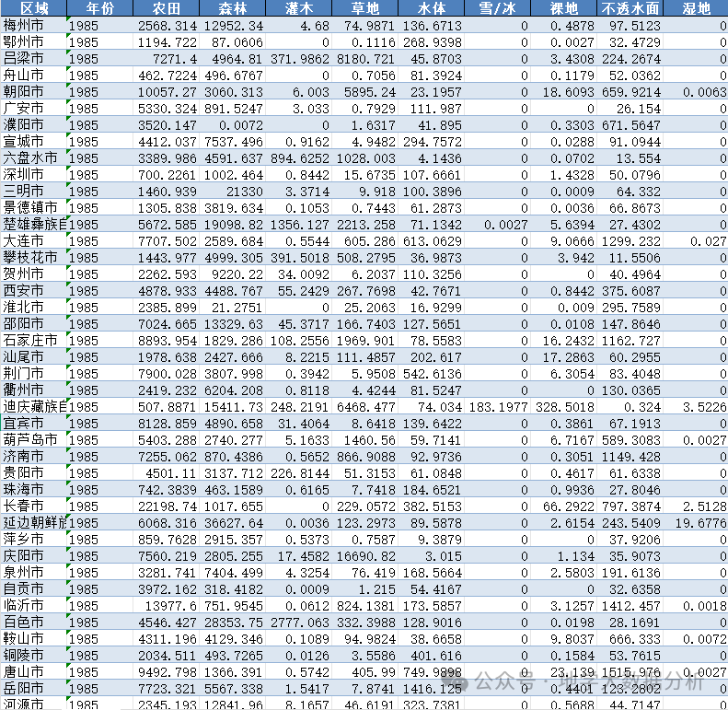Click the 铜陵市 region cell
The width and height of the screenshot is (728, 710).
pyautogui.click(x=34, y=656)
